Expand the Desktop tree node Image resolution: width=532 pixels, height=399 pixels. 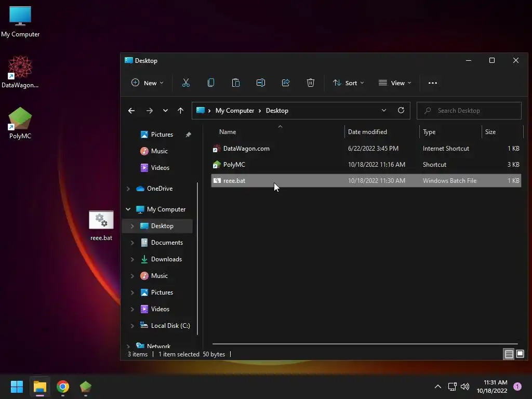pyautogui.click(x=132, y=226)
